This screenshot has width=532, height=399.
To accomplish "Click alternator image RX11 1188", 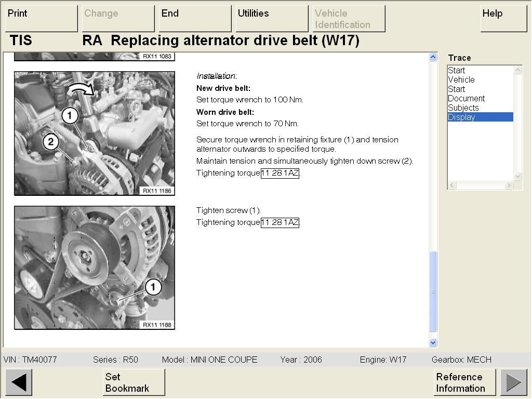I will (x=95, y=268).
